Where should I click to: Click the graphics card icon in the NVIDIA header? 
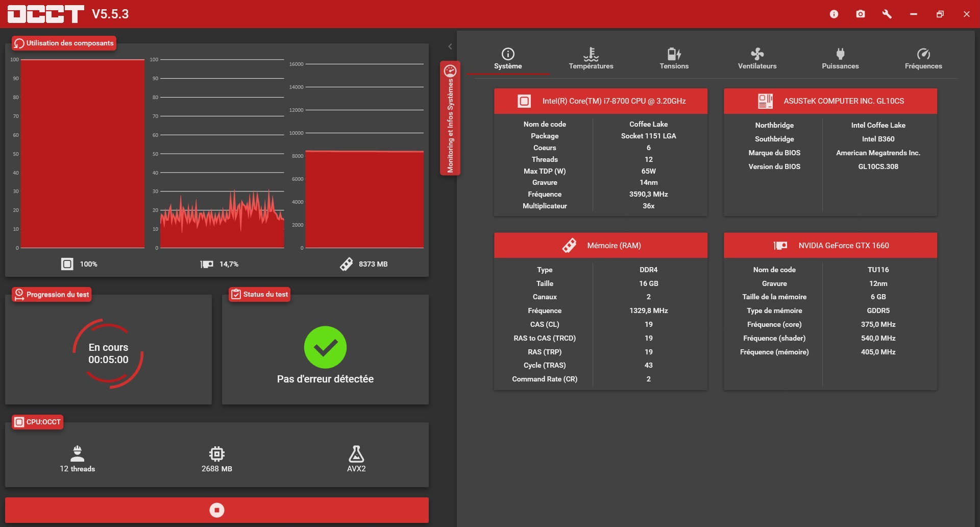(x=780, y=246)
